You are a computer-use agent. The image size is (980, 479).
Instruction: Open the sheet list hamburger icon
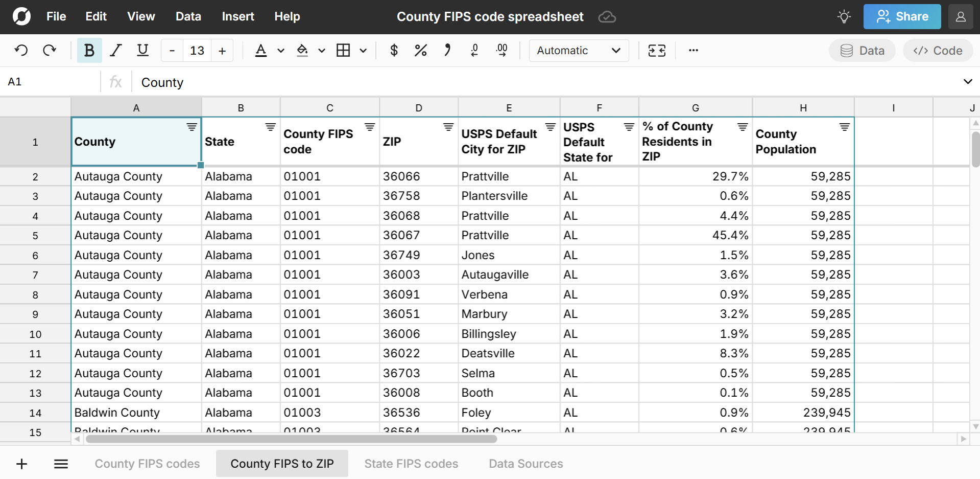click(61, 464)
